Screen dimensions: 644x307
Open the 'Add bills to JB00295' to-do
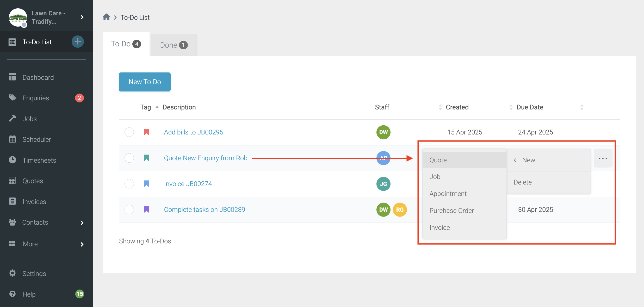[194, 132]
